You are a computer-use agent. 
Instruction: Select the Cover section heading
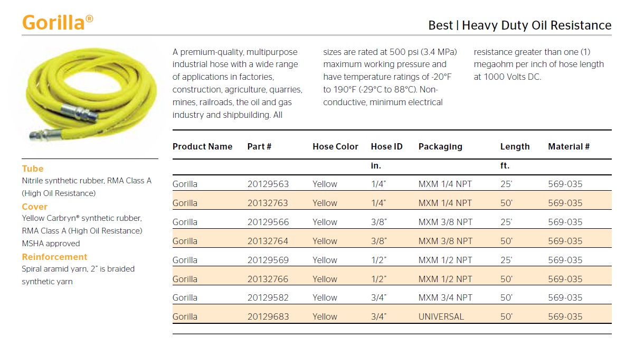point(35,207)
